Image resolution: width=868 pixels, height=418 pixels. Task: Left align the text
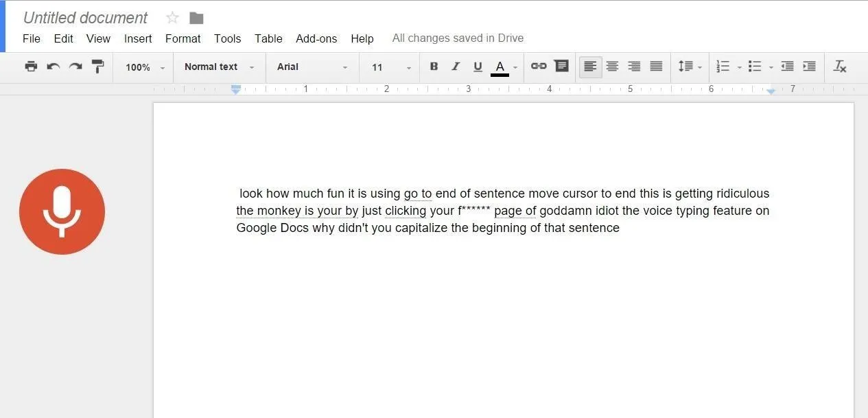[590, 67]
